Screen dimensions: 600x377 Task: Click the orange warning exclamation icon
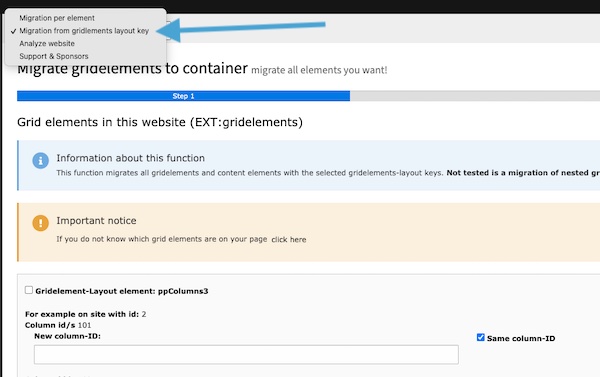(x=41, y=223)
